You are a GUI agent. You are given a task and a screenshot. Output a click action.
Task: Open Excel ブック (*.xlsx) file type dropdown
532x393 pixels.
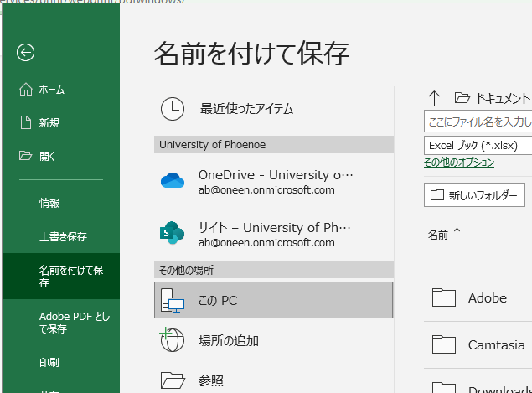click(x=478, y=145)
